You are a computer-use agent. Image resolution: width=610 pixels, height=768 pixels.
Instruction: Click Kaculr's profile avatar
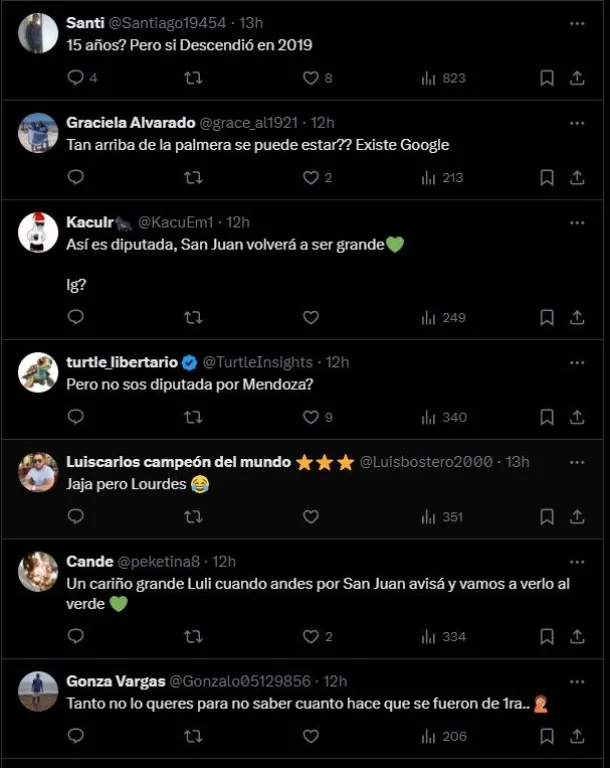(38, 233)
